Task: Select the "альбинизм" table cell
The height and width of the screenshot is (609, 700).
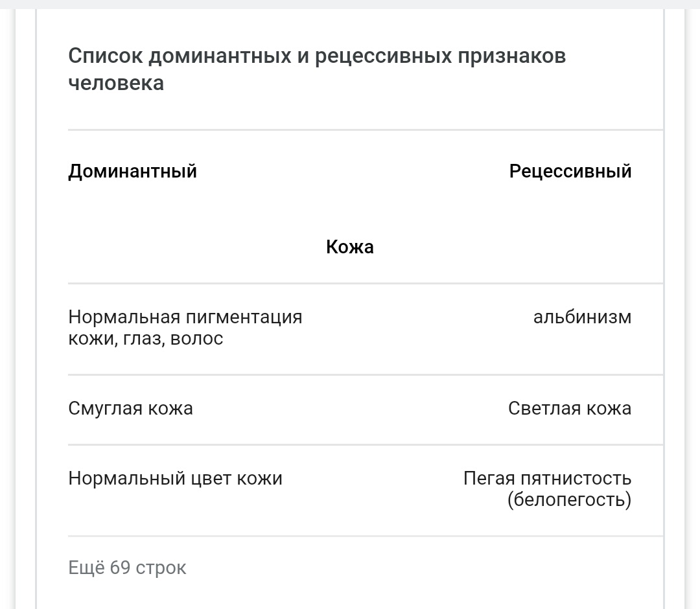Action: point(582,317)
